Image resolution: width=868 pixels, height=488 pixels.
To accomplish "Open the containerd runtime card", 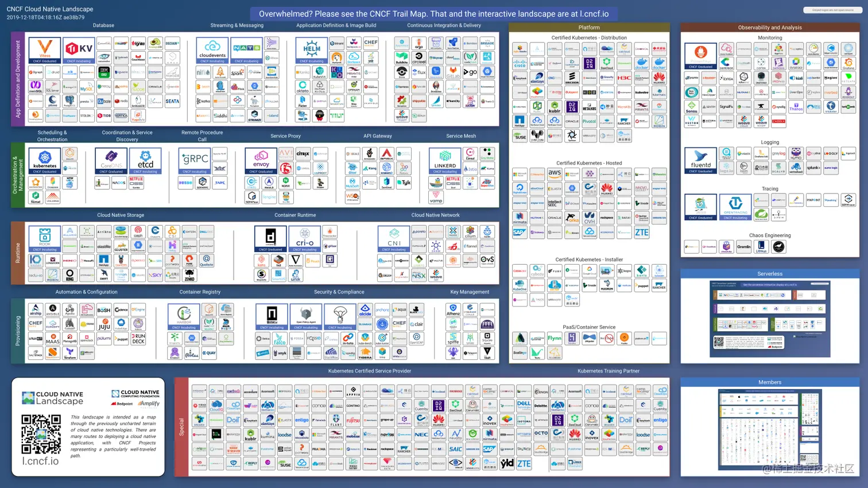I will click(270, 239).
